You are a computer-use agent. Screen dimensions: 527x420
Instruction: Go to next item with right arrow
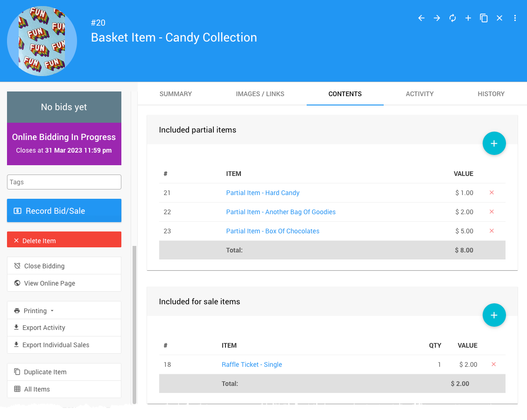click(437, 18)
